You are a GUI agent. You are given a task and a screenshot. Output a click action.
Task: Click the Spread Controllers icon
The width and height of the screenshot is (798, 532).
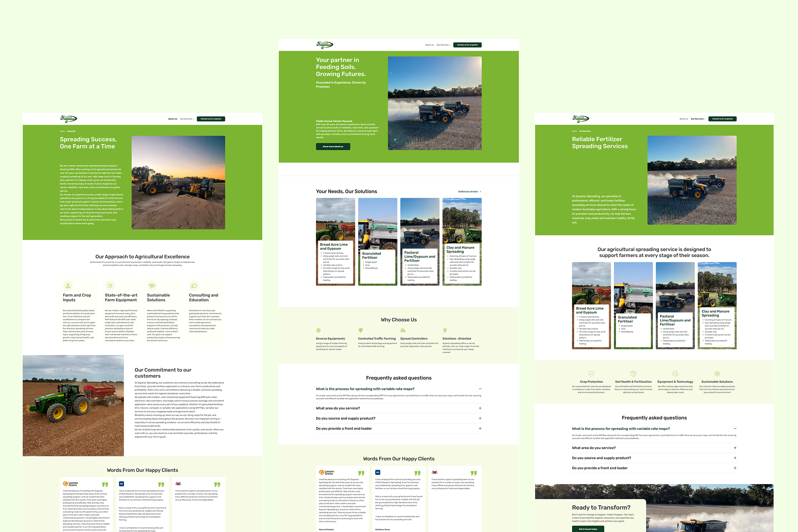[403, 330]
